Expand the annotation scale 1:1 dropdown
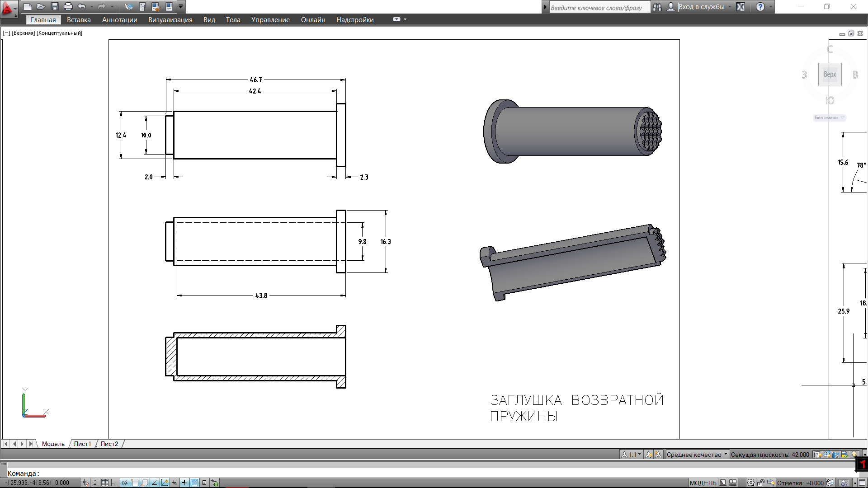Image resolution: width=868 pixels, height=488 pixels. [639, 454]
